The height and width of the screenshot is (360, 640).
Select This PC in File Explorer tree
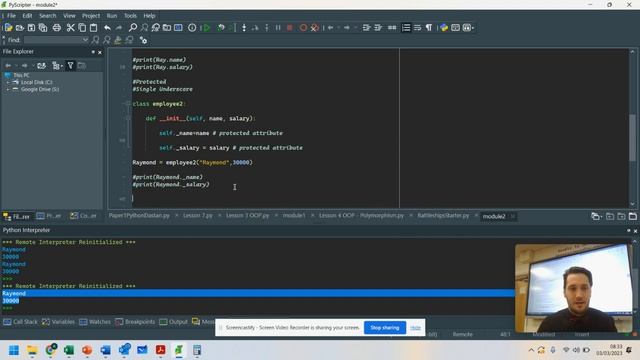21,76
